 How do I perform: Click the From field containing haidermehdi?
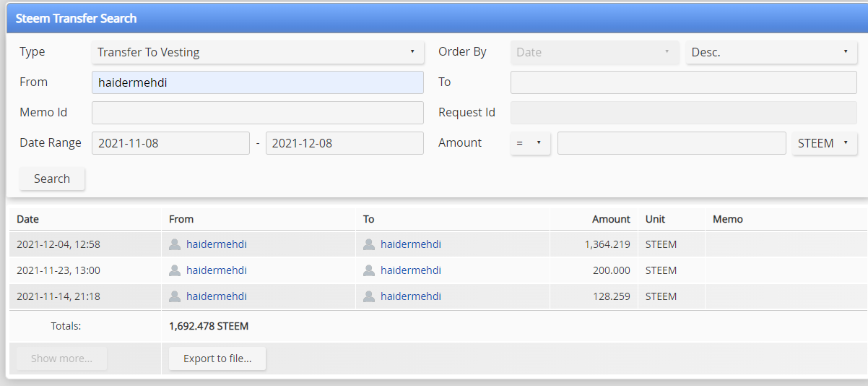pos(258,82)
